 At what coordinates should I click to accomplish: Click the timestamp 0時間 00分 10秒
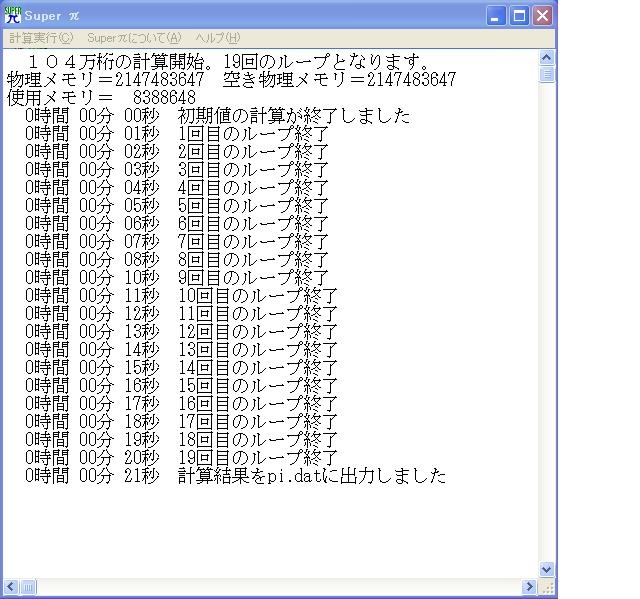[92, 277]
